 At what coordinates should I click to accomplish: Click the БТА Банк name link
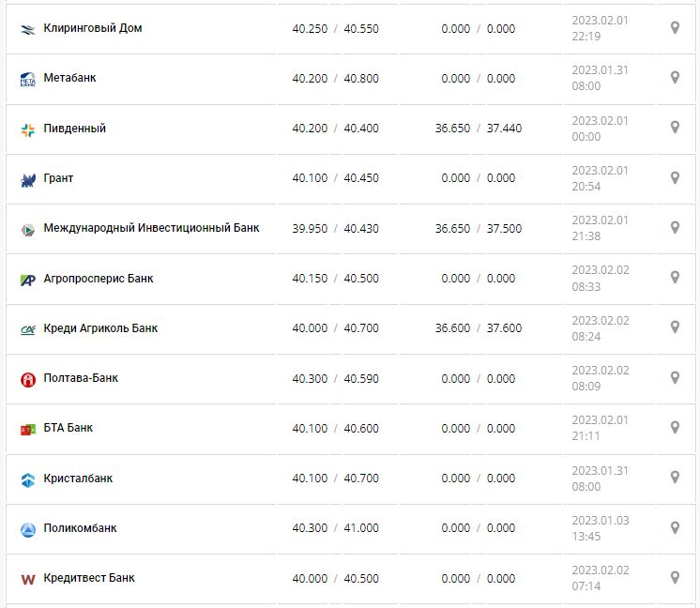click(68, 428)
